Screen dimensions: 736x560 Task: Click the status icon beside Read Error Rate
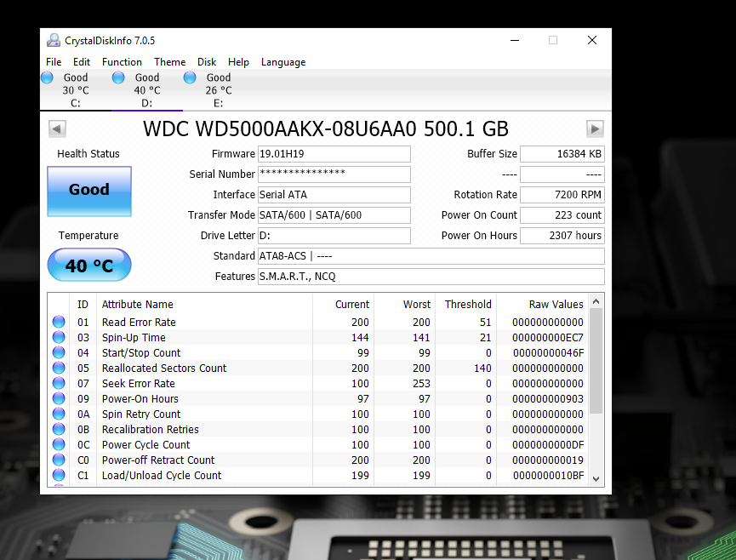(58, 322)
